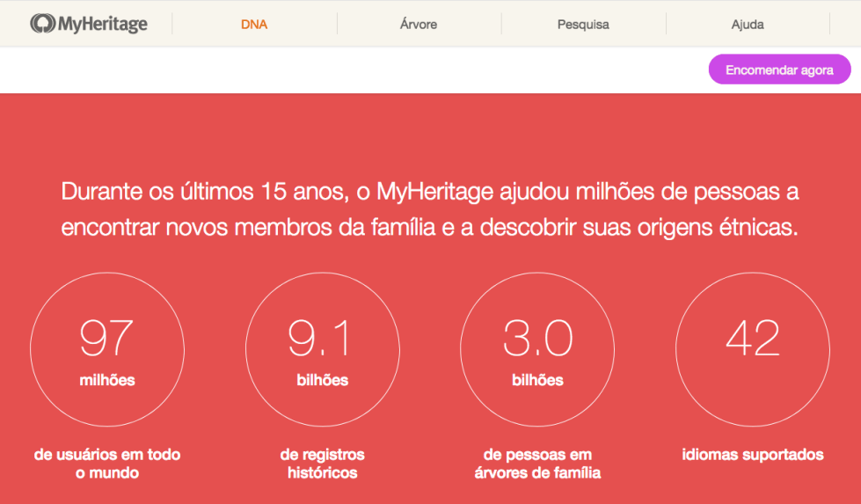The height and width of the screenshot is (504, 861).
Task: Click the 'de usuários em todo o mundo' caption
Action: click(106, 464)
